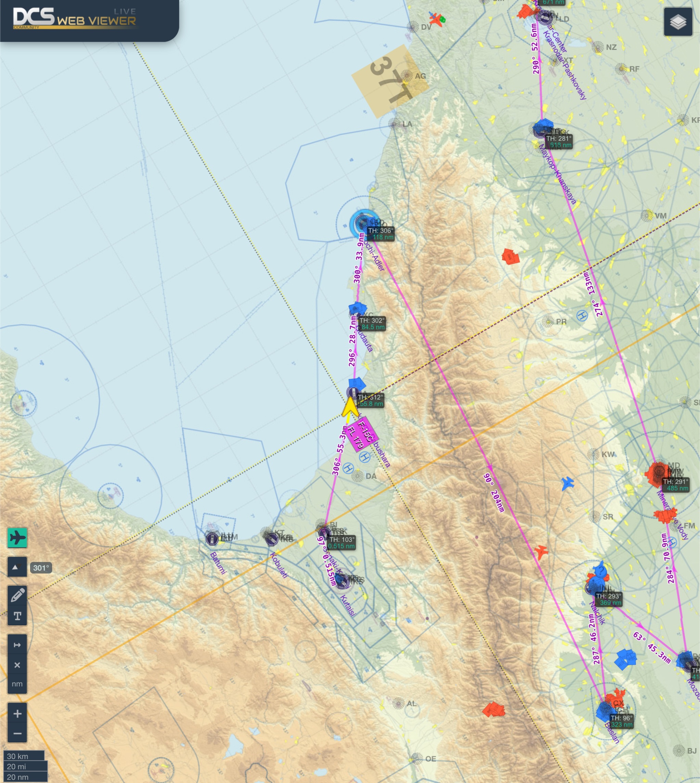Screen dimensions: 700x783
Task: Select the Kobuleti airfield marker
Action: click(272, 539)
